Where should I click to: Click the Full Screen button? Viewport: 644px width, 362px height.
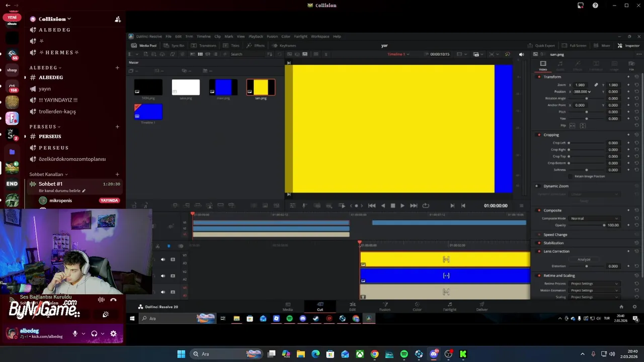click(574, 45)
